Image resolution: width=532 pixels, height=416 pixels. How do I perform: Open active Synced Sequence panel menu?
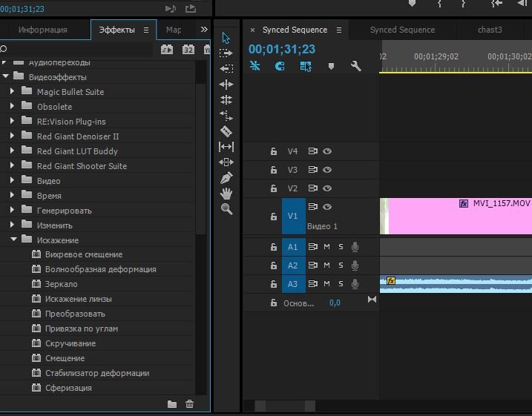click(x=338, y=30)
